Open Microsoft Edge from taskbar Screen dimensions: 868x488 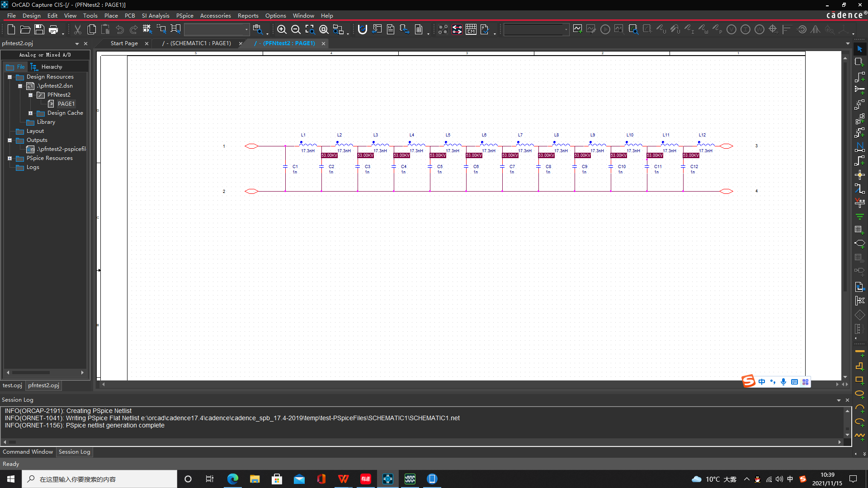(233, 479)
